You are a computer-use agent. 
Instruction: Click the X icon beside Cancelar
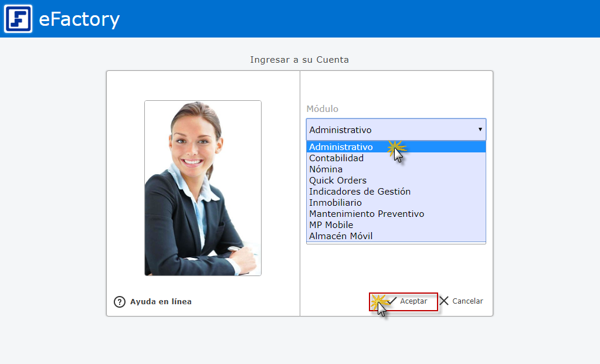pos(444,301)
